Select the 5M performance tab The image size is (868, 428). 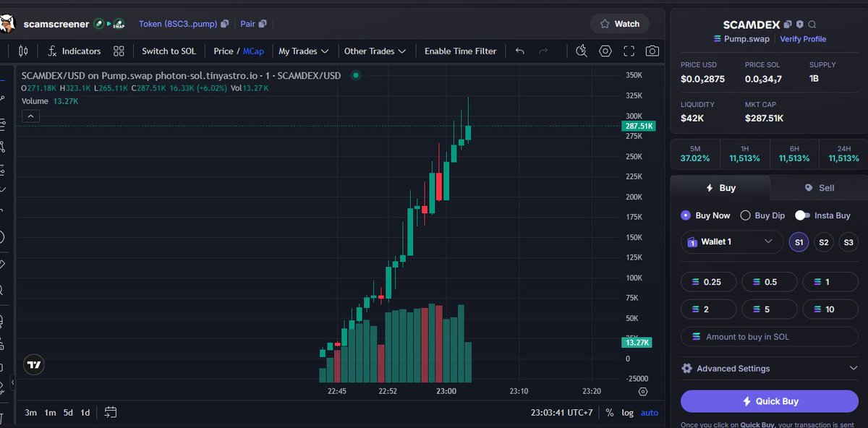coord(695,153)
